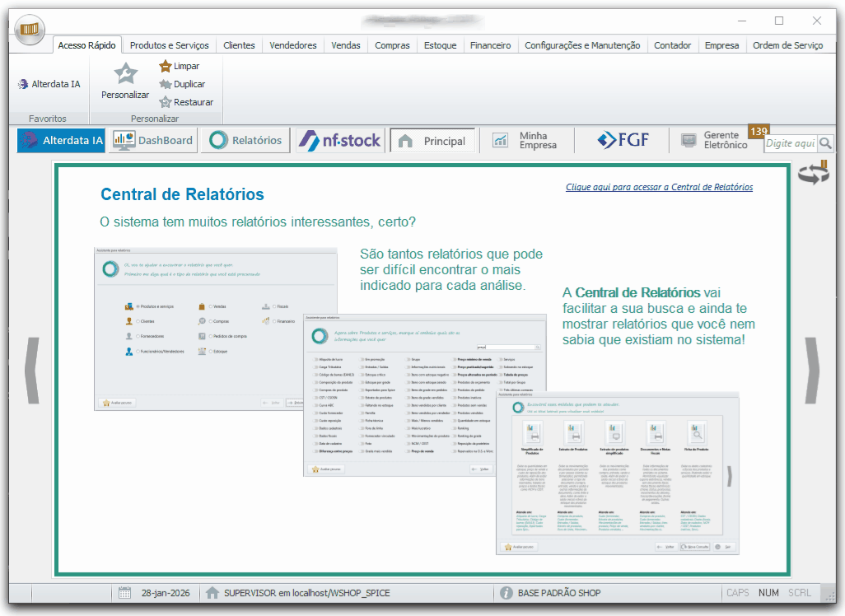845x616 pixels.
Task: Select the Vendas report type radio
Action: point(211,306)
